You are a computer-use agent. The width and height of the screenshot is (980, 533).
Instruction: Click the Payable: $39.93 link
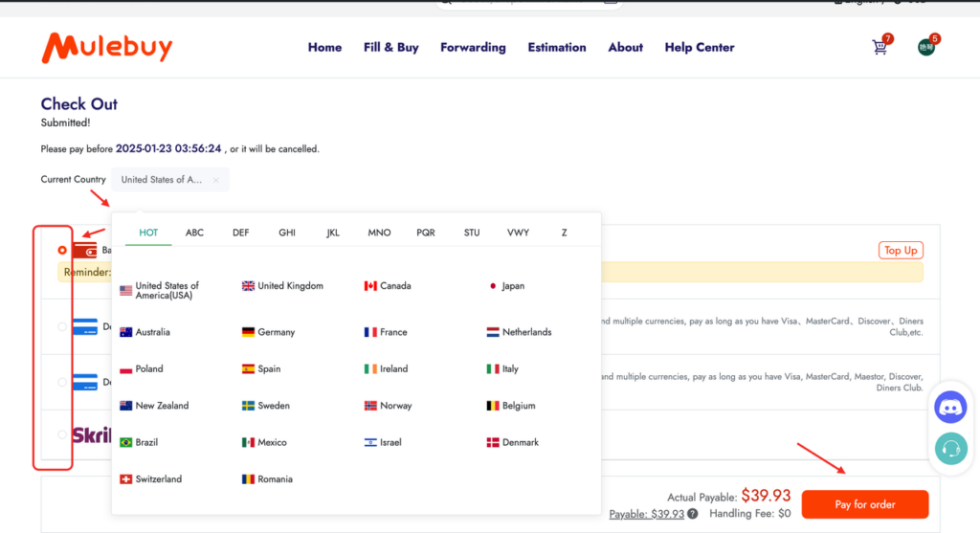pos(646,514)
